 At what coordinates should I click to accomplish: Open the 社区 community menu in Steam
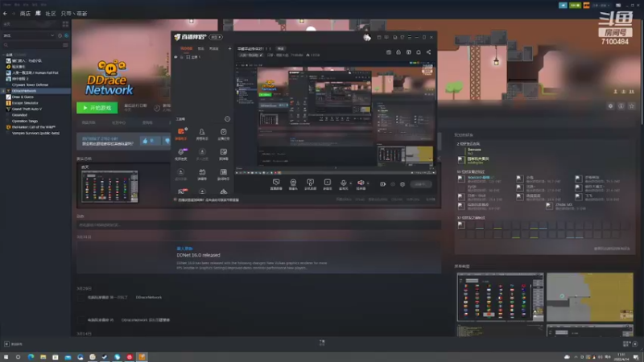[51, 14]
